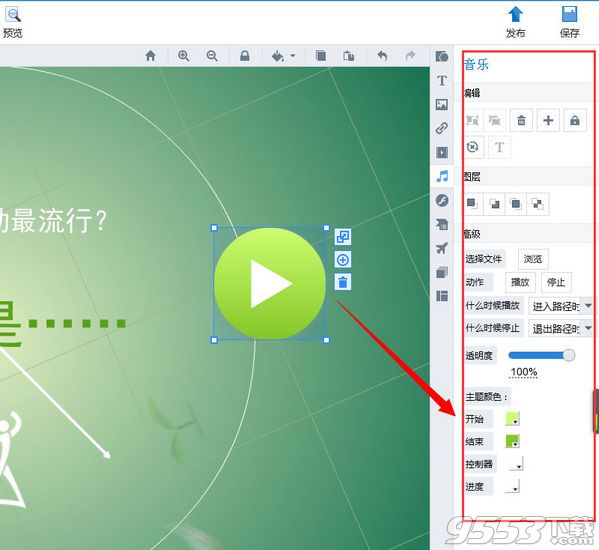
Task: Click the circled plus icon beside object
Action: (343, 260)
